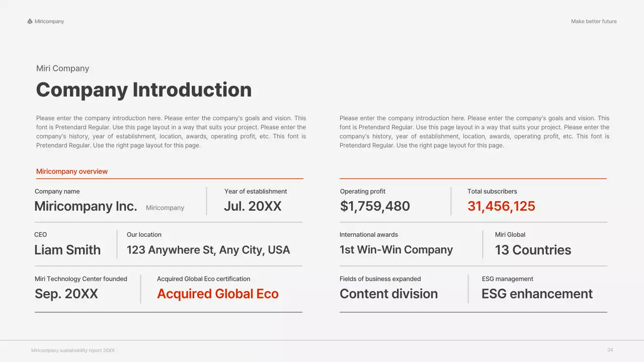644x362 pixels.
Task: Click the "13 Countries" Miri Global value
Action: (533, 250)
